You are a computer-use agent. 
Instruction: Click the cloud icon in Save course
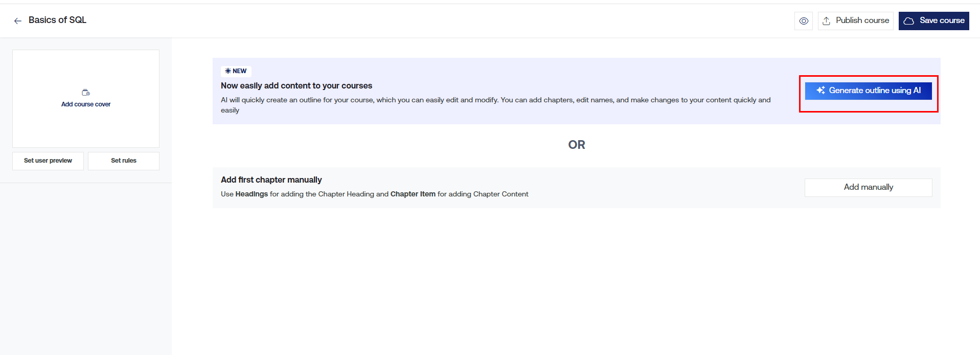909,21
